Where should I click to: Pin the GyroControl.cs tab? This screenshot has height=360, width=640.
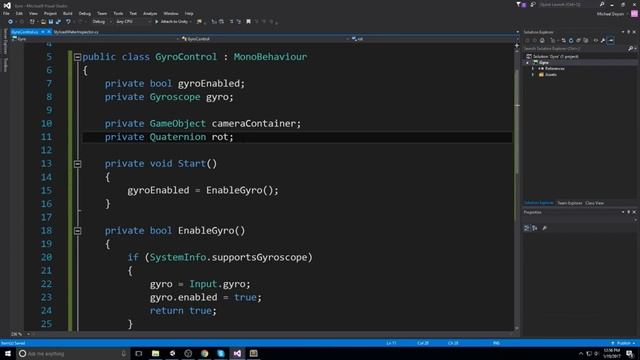point(43,32)
